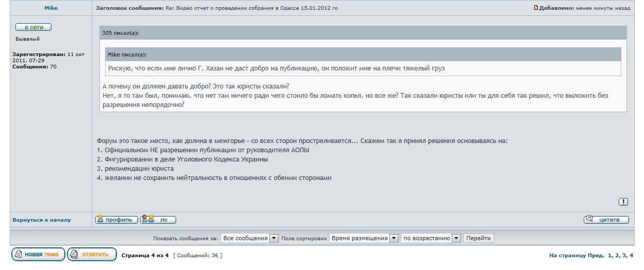Quote this post with цитата button
The width and height of the screenshot is (644, 270).
606,220
